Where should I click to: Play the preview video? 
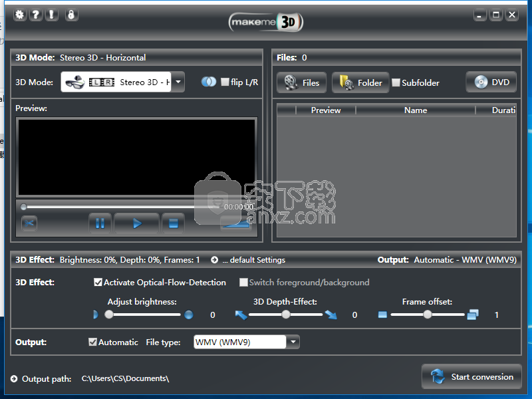click(x=137, y=223)
